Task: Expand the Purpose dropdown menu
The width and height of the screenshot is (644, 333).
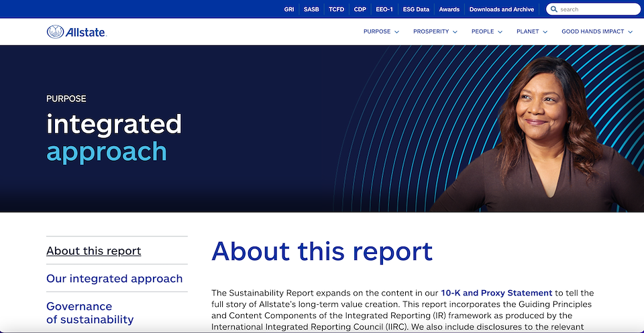Action: [381, 31]
